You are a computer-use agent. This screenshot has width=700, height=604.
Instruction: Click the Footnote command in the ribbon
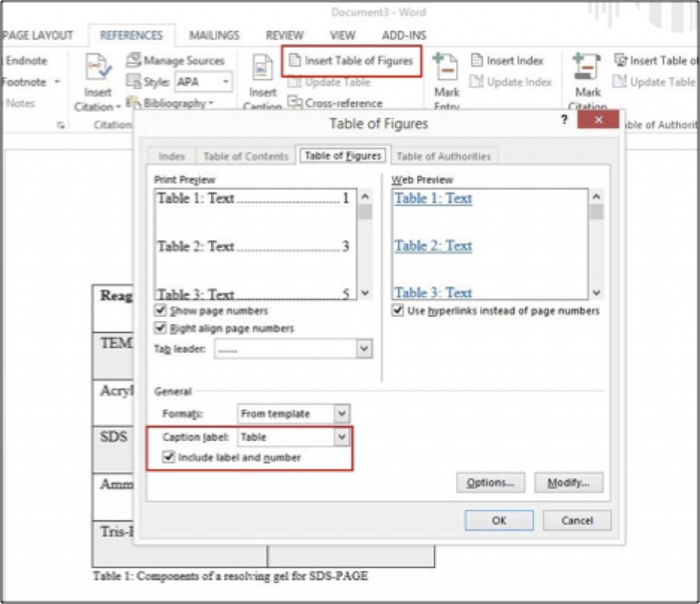tap(24, 82)
